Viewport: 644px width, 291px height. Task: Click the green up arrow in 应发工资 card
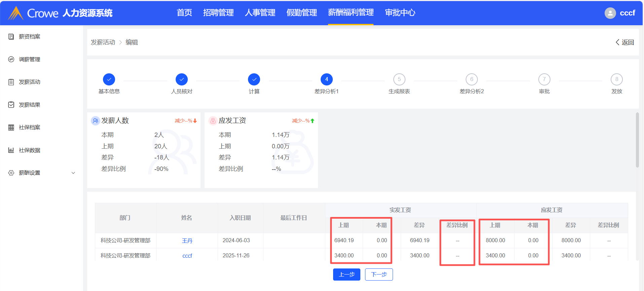click(313, 121)
